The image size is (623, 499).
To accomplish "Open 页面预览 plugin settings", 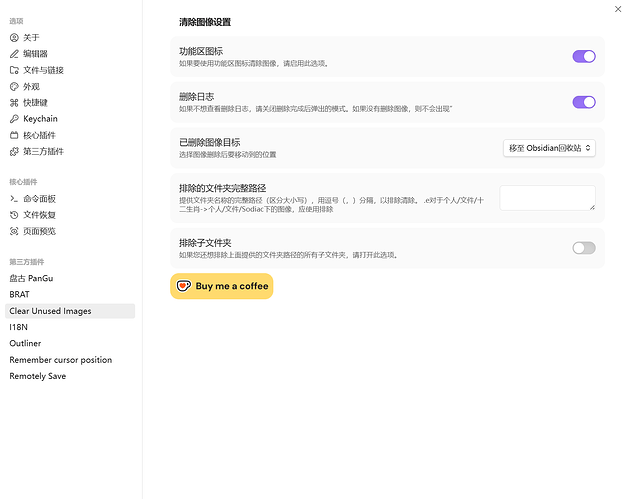I will pyautogui.click(x=70, y=231).
